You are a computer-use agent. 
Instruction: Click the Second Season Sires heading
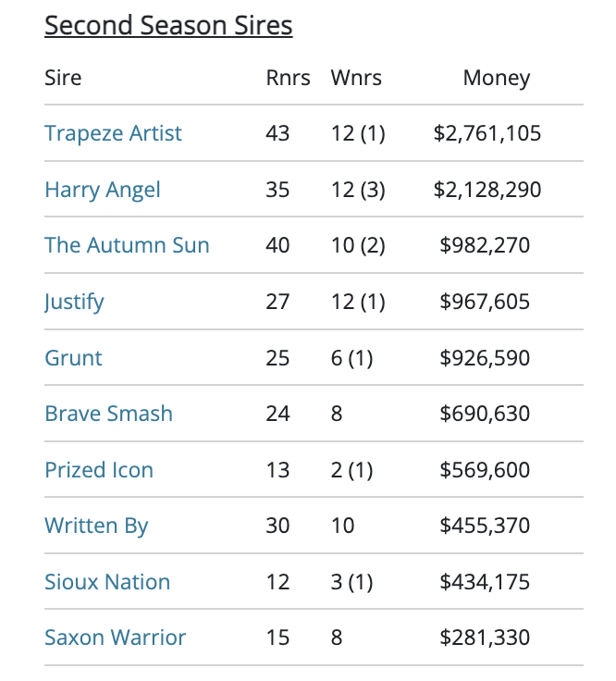(168, 25)
